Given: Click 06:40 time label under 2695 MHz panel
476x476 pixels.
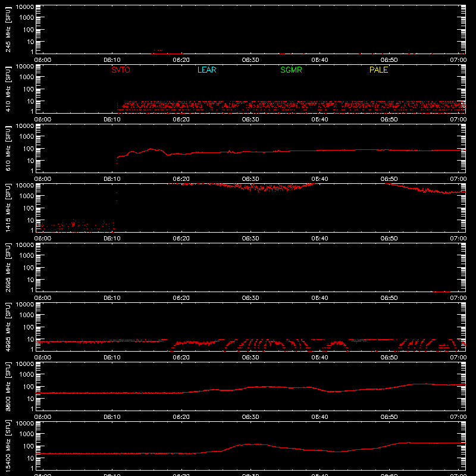Looking at the screenshot, I should 320,298.
